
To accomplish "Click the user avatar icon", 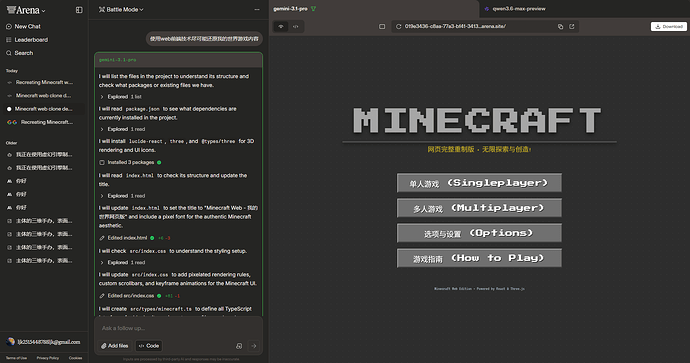I will tap(11, 342).
